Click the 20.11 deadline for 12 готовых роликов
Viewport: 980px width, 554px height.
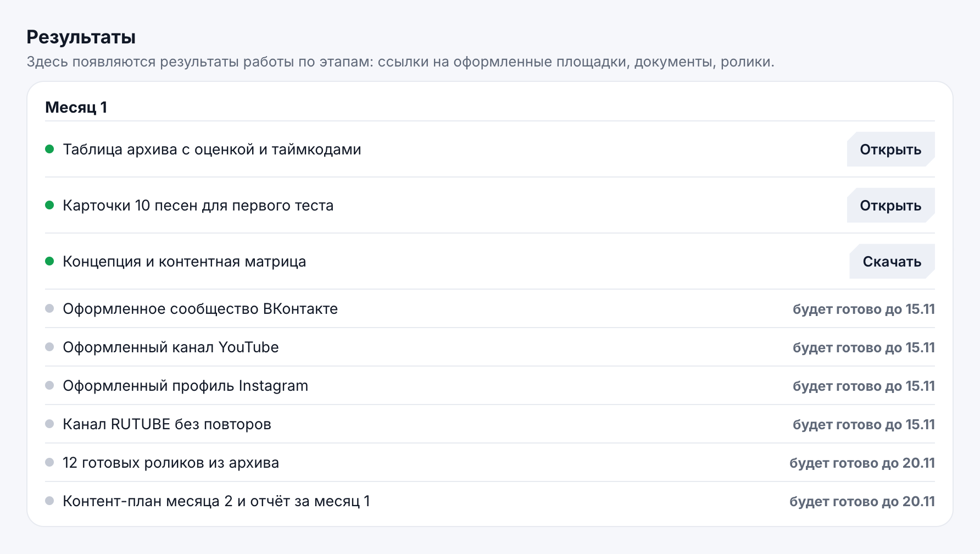tap(862, 463)
